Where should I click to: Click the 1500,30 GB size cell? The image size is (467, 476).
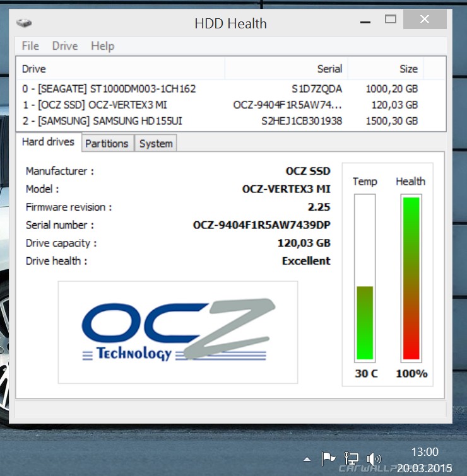coord(392,121)
